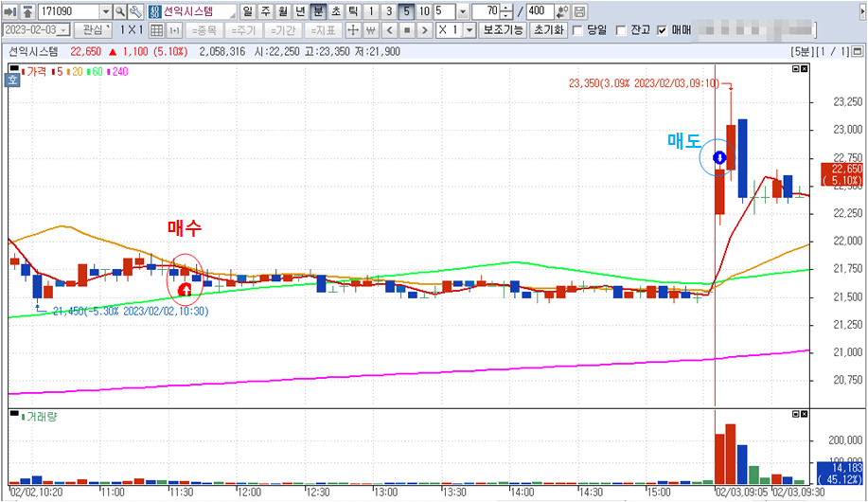Switch chart to tick (틱) period

click(353, 11)
